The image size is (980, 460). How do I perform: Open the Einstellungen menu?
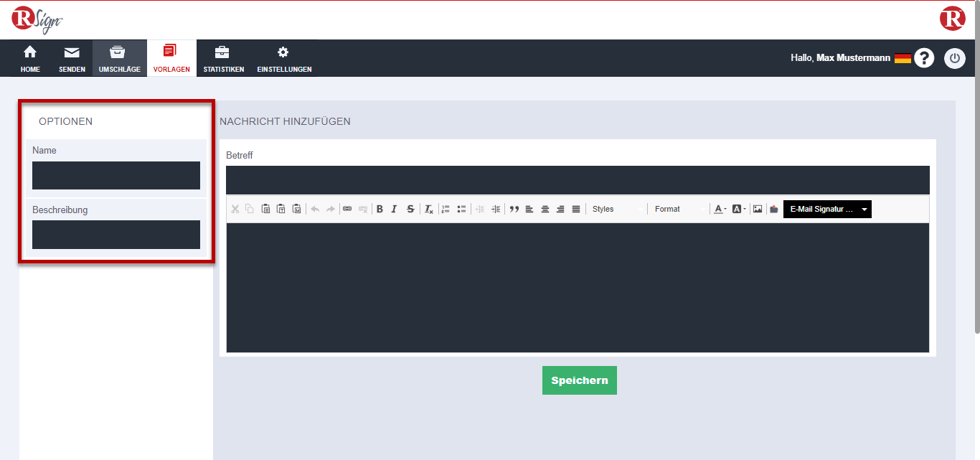[284, 59]
